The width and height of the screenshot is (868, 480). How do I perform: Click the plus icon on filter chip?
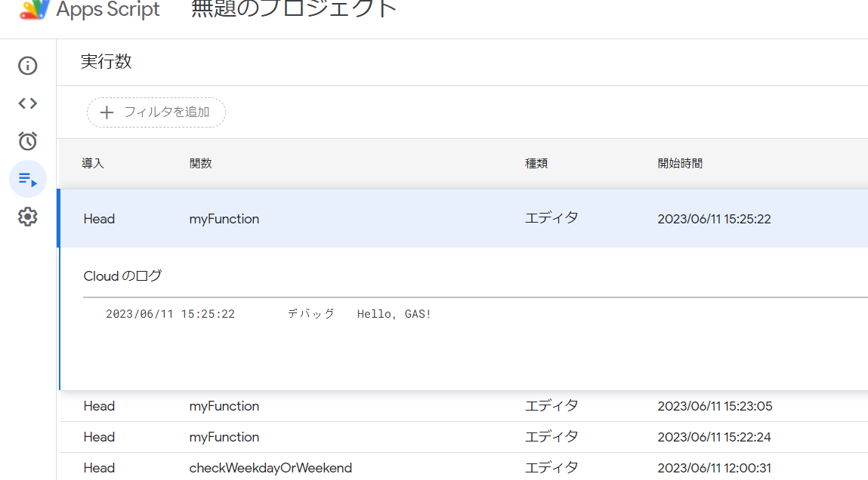107,112
